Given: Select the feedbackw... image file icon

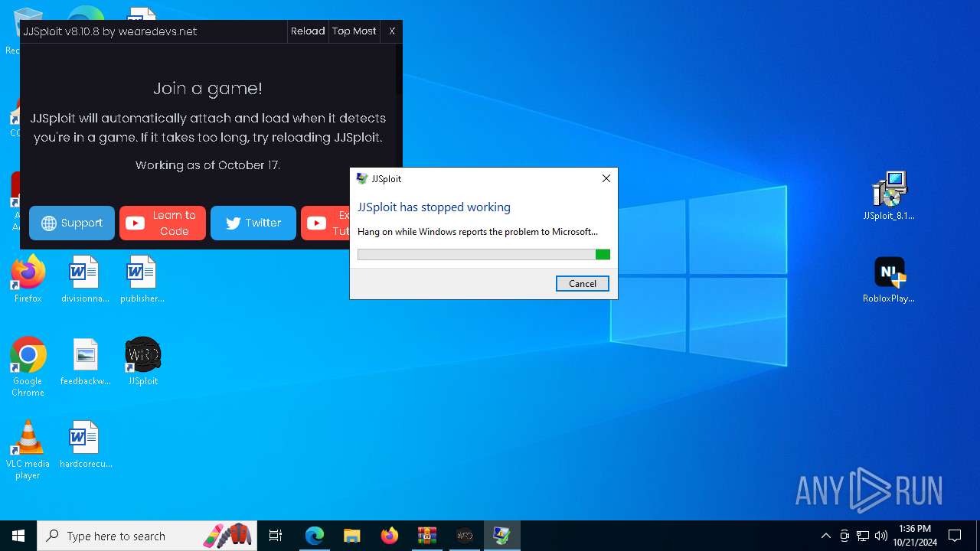Looking at the screenshot, I should [x=85, y=361].
